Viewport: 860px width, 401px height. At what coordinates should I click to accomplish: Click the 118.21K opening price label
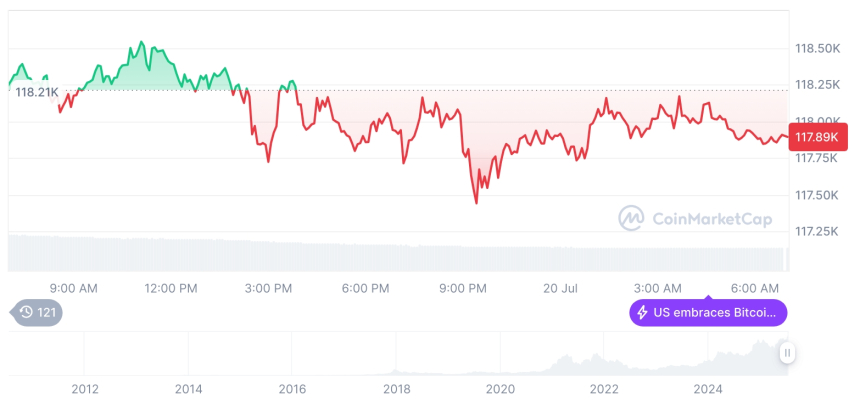click(x=37, y=92)
